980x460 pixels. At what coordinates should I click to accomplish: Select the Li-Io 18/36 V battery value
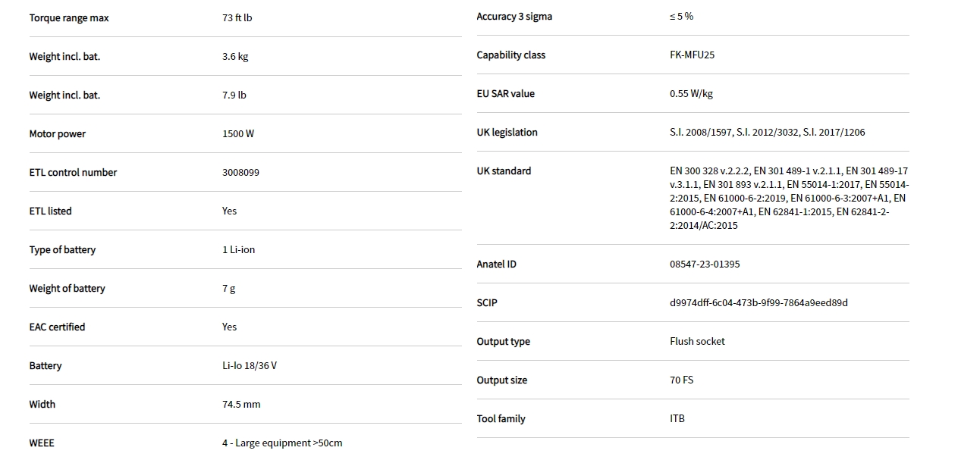(x=249, y=366)
